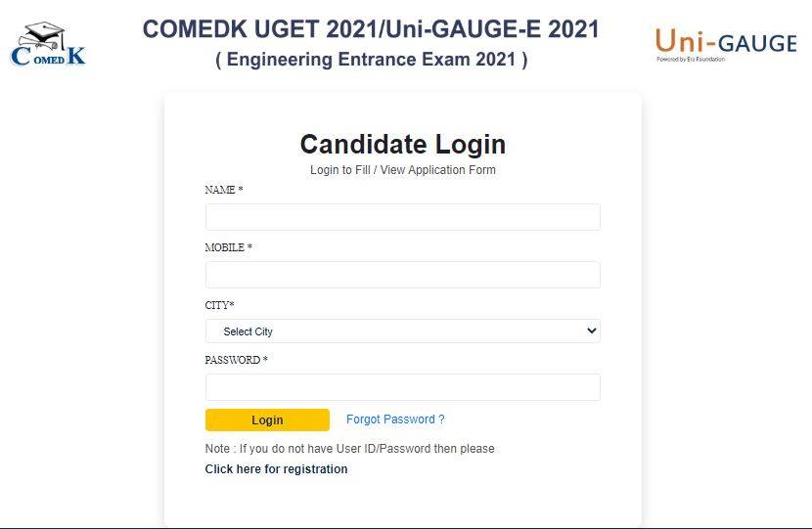
Task: Click the PASSWORD field label
Action: pos(236,360)
